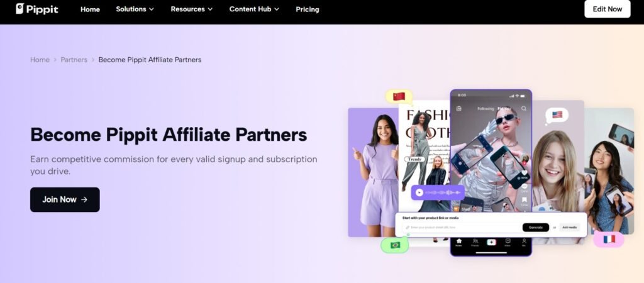
Task: Click the Pippit logo icon
Action: pos(19,9)
